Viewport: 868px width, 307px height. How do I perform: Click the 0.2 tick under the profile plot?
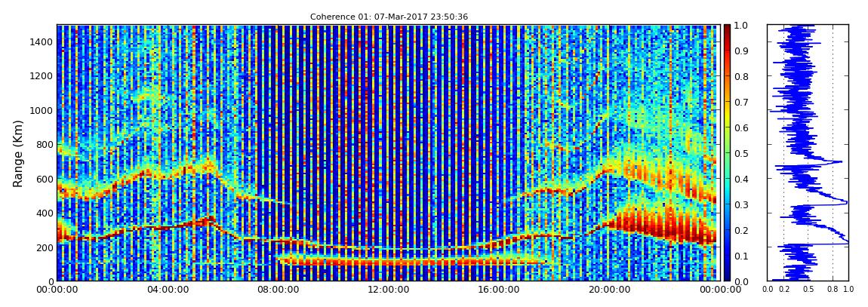click(784, 290)
